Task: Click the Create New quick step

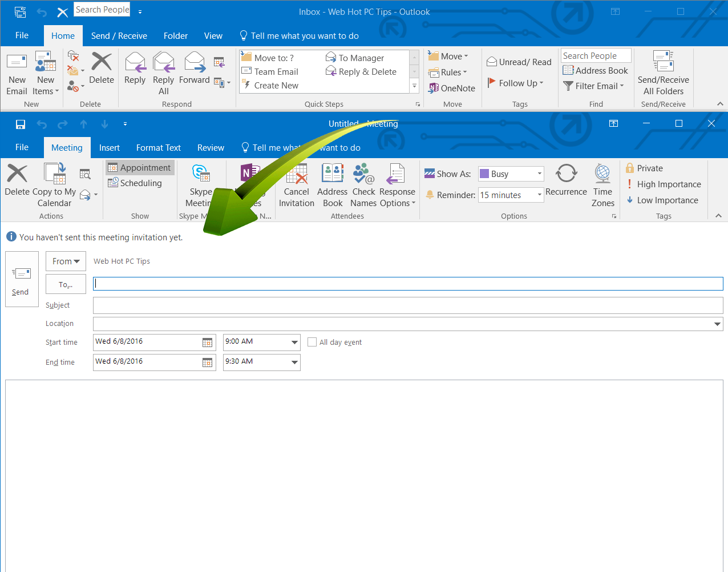Action: click(270, 85)
